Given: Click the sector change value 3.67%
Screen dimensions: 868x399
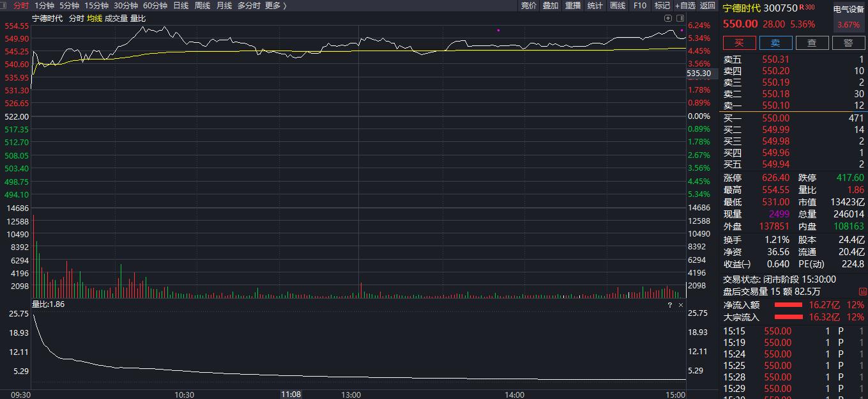Looking at the screenshot, I should click(x=849, y=25).
